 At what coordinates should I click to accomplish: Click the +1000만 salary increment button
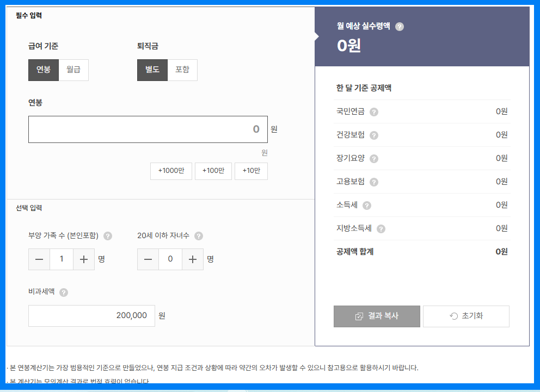171,171
